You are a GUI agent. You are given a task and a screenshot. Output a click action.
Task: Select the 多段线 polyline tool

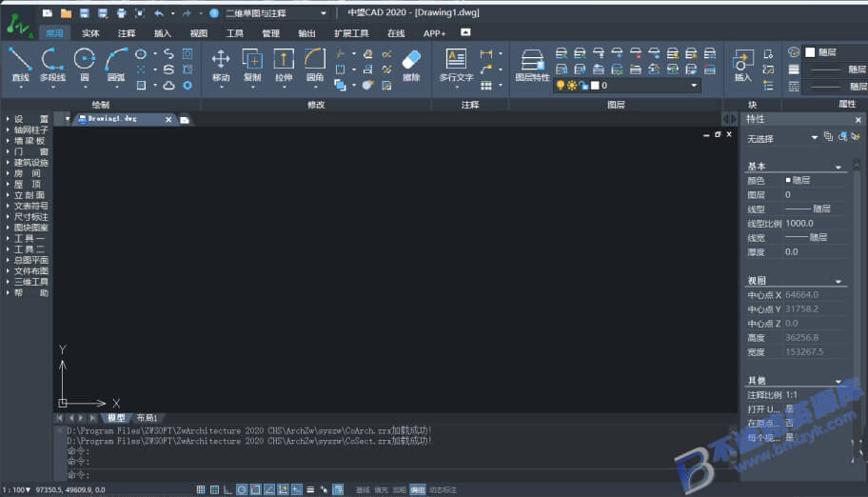(x=52, y=65)
